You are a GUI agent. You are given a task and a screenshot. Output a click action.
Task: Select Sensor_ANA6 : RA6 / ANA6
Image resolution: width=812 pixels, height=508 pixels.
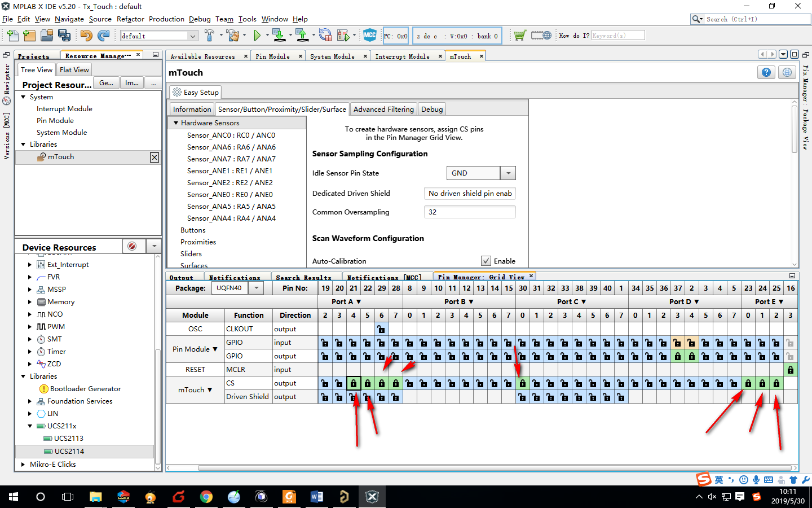[x=231, y=147]
